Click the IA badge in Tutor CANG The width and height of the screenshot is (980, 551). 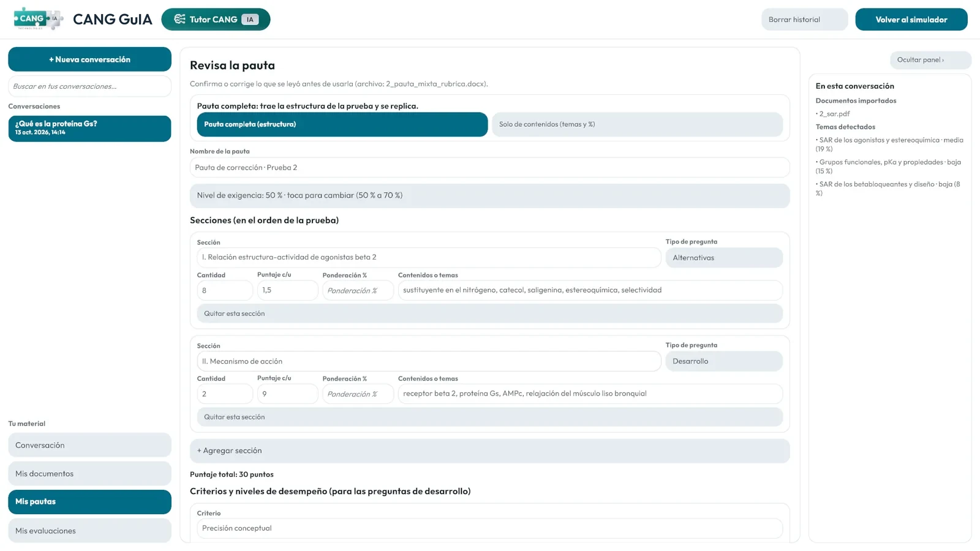click(250, 20)
